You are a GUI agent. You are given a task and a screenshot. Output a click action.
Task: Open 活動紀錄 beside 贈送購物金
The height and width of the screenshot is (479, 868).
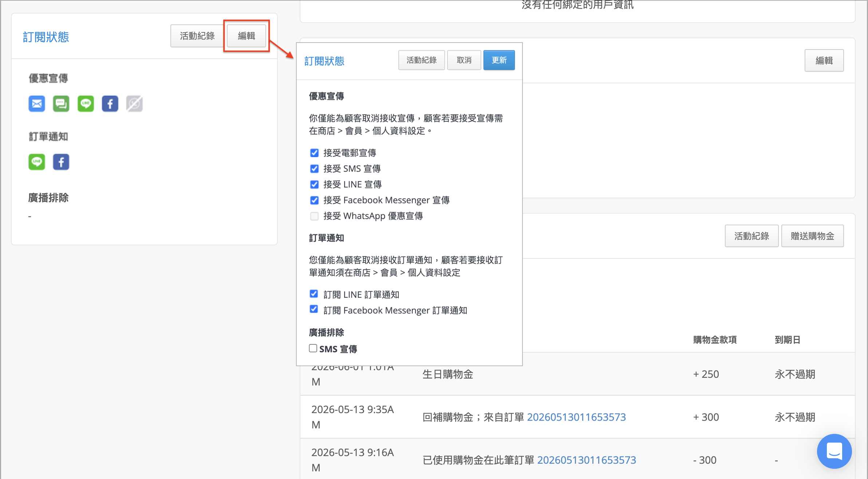pos(751,236)
